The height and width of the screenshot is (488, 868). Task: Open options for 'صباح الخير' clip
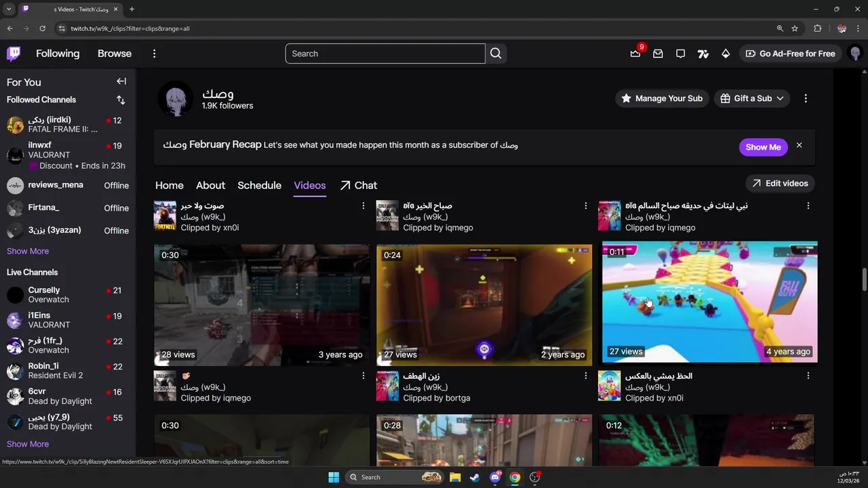coord(586,205)
